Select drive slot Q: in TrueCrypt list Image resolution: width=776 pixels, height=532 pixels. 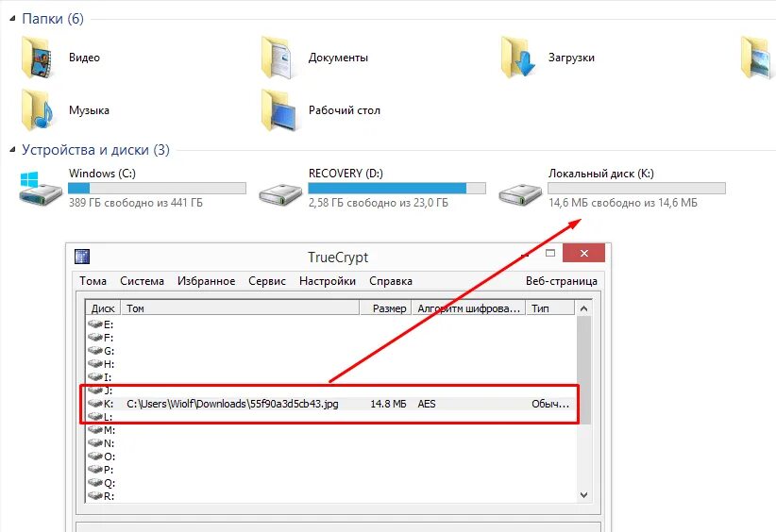tap(101, 483)
